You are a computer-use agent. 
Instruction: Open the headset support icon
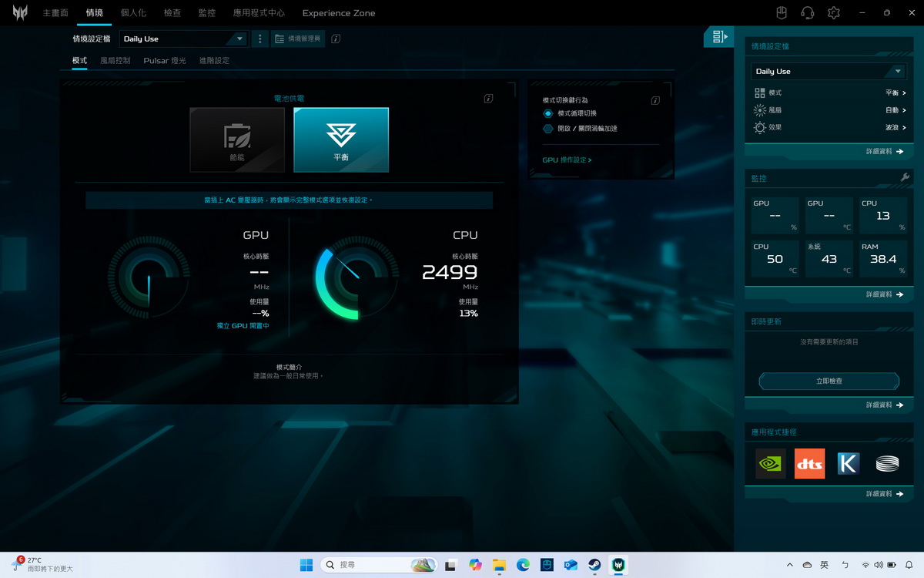pyautogui.click(x=807, y=13)
